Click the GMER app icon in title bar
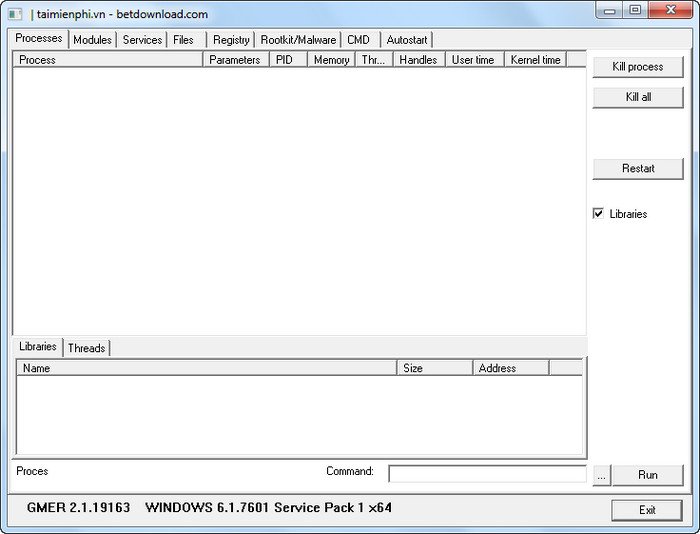 15,14
